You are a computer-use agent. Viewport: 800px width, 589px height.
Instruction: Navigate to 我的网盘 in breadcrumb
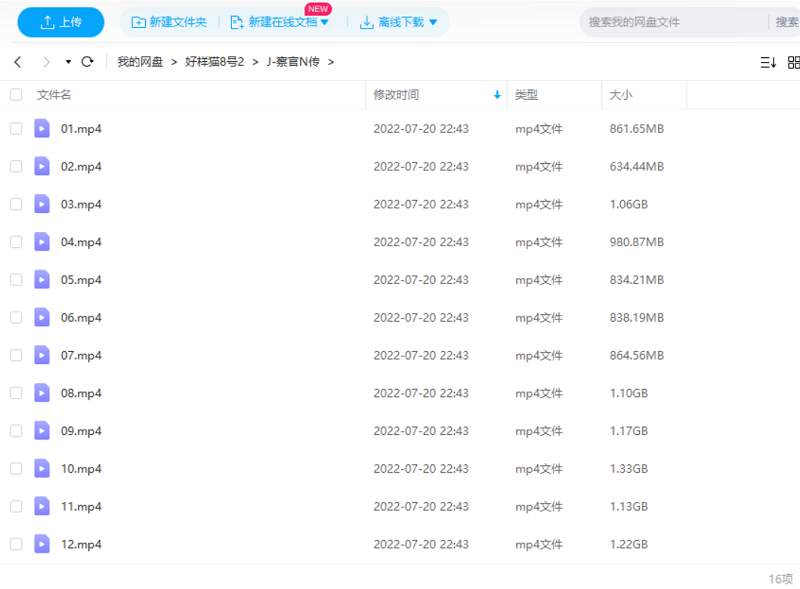coord(140,62)
